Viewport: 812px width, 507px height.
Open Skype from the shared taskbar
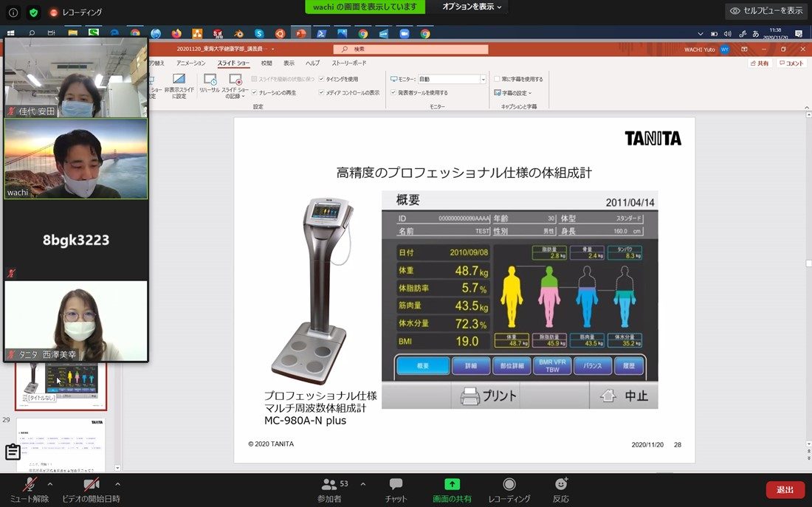pyautogui.click(x=259, y=34)
